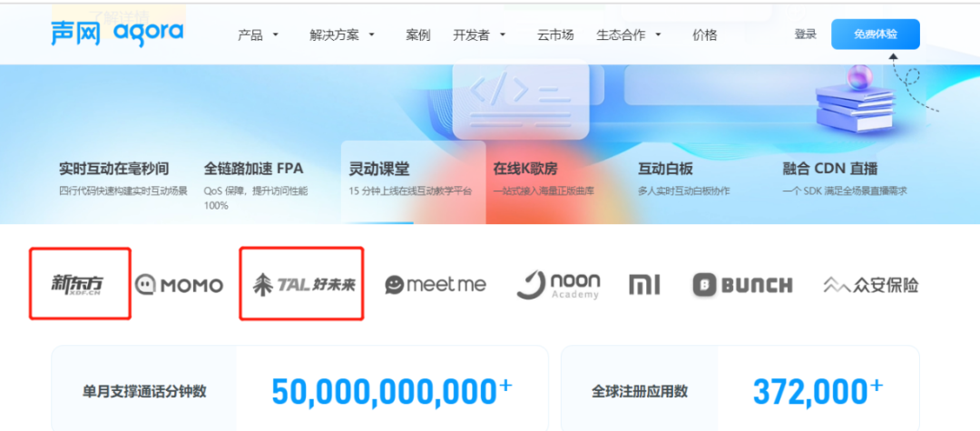Go to the 云市场 page
This screenshot has width=980, height=431.
pos(555,35)
